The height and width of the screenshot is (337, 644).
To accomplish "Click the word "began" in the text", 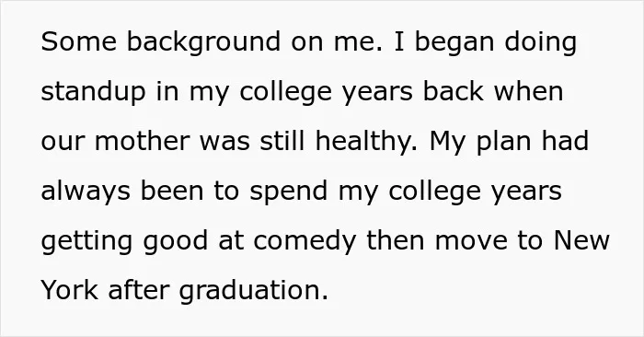I will point(454,43).
